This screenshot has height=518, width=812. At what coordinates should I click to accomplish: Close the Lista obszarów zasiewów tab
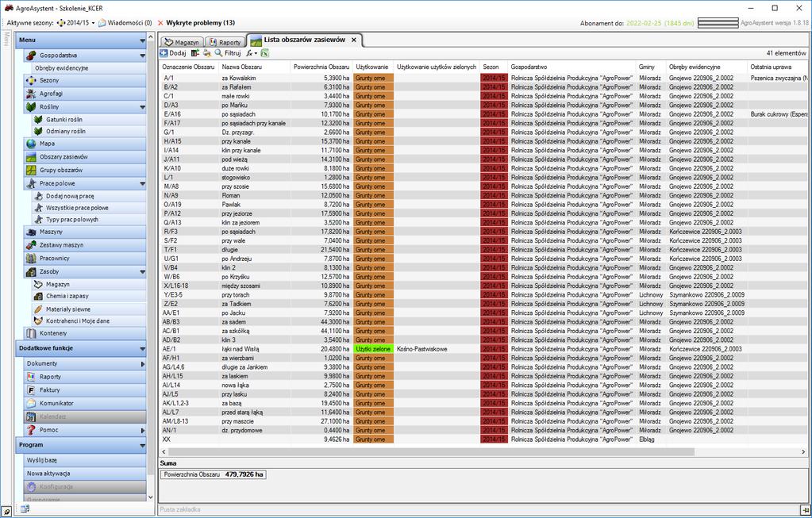(354, 40)
